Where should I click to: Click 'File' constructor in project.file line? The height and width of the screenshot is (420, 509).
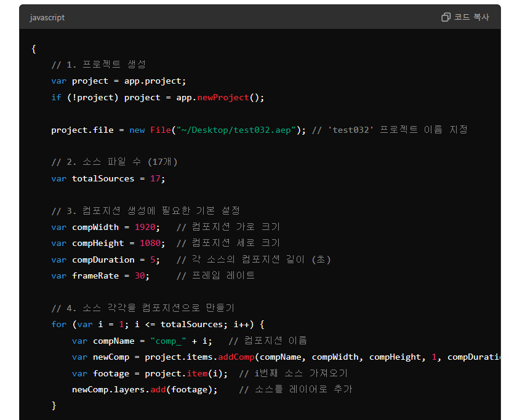pyautogui.click(x=161, y=130)
